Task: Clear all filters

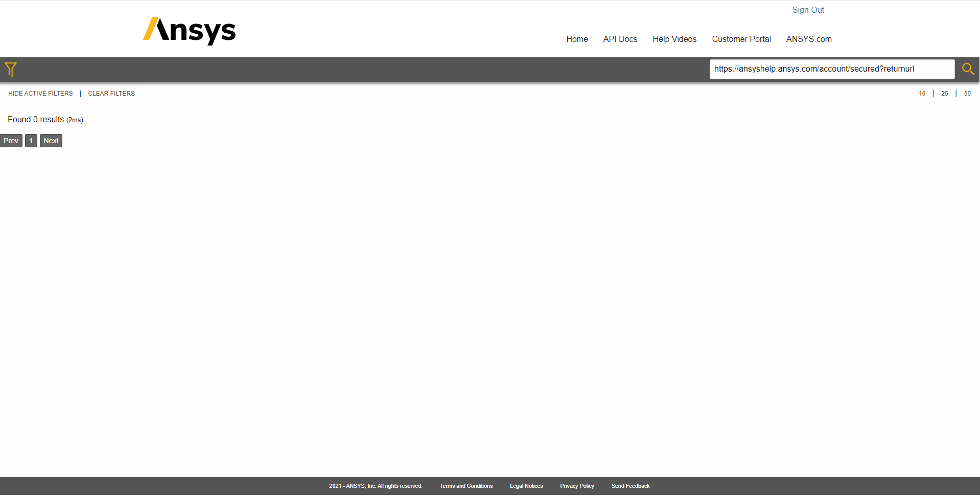Action: pyautogui.click(x=111, y=94)
